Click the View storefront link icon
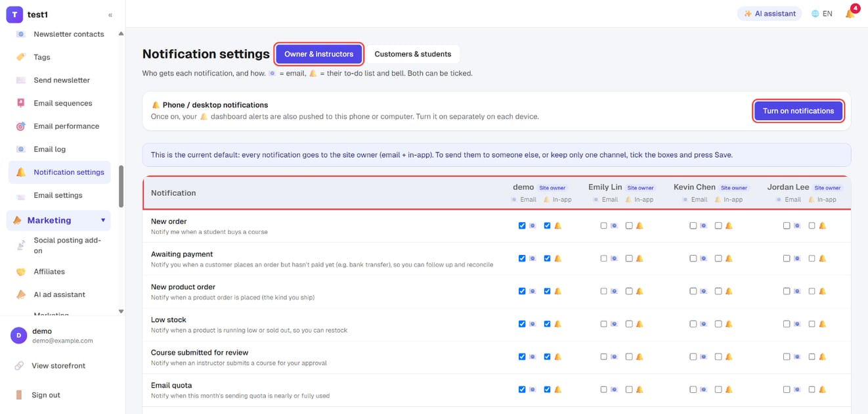Image resolution: width=868 pixels, height=414 pixels. click(19, 365)
